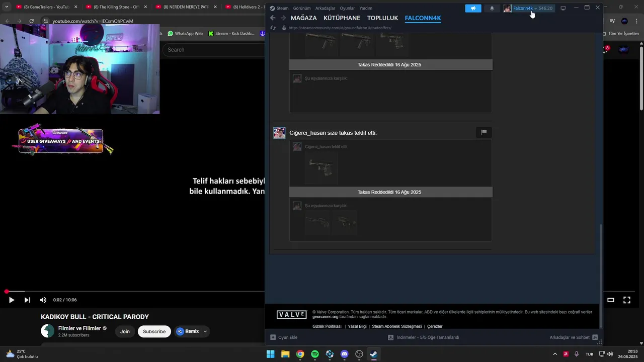
Task: Reload the Steam trade offers page
Action: point(273,28)
